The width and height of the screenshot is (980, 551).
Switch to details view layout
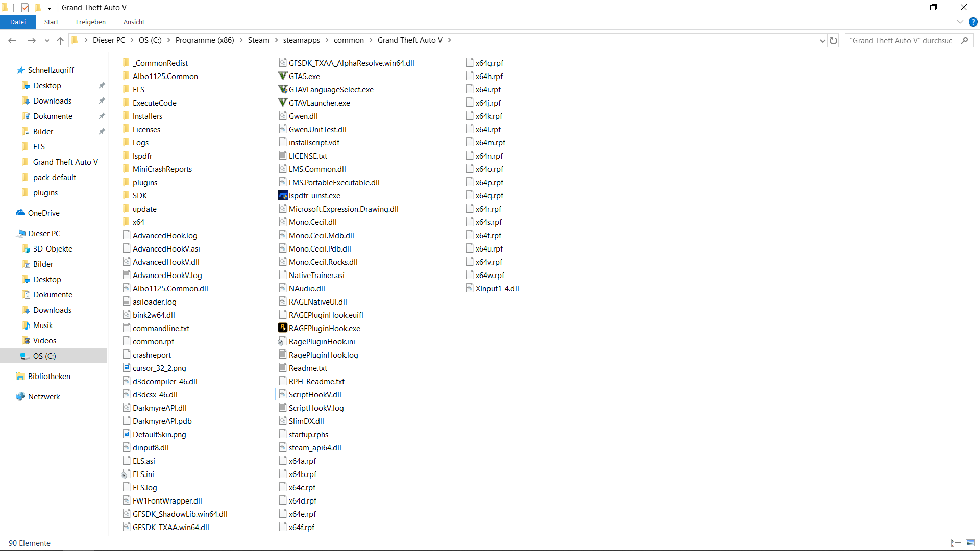(x=956, y=543)
